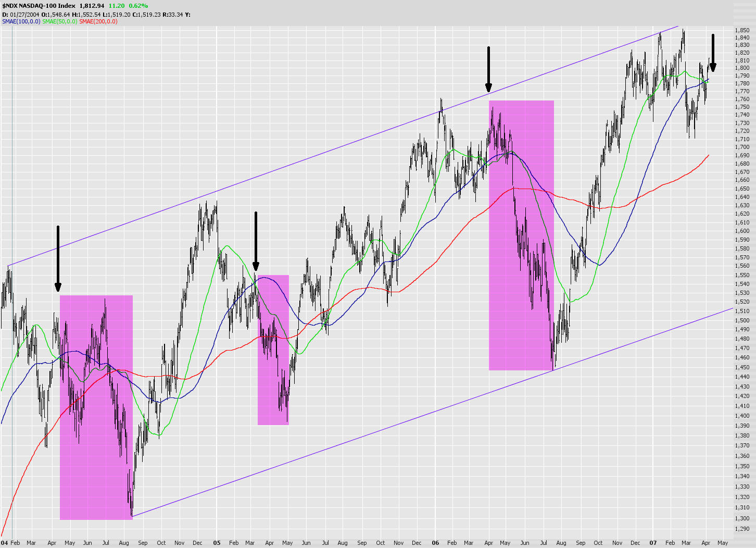Click the close value C:1,519.23
Screen dimensions: 756x548
coord(146,14)
